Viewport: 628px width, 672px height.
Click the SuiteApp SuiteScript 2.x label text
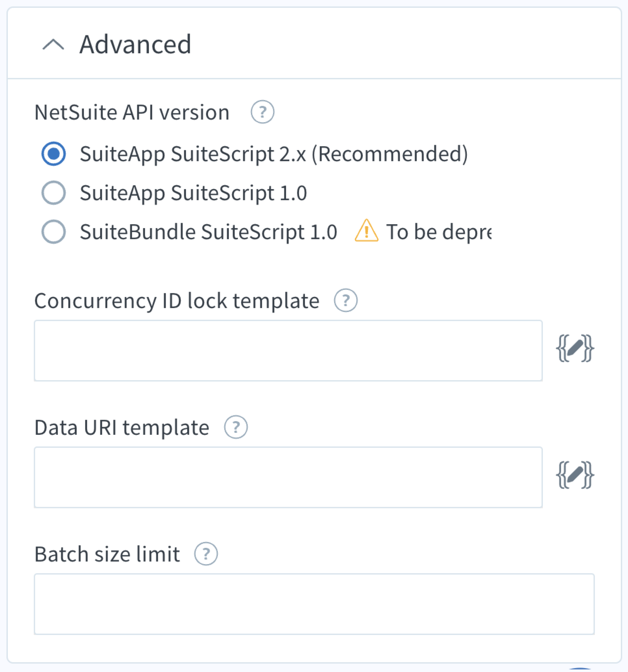point(274,154)
